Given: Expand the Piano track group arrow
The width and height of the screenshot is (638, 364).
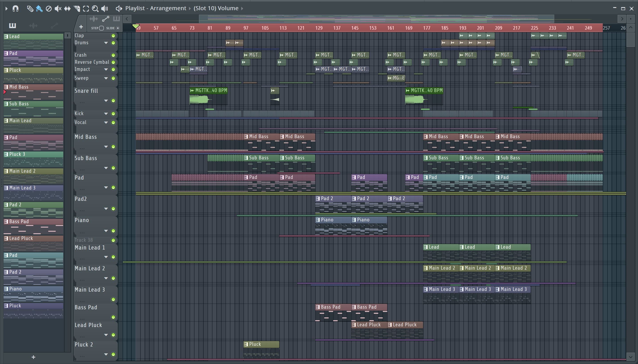Looking at the screenshot, I should [106, 231].
